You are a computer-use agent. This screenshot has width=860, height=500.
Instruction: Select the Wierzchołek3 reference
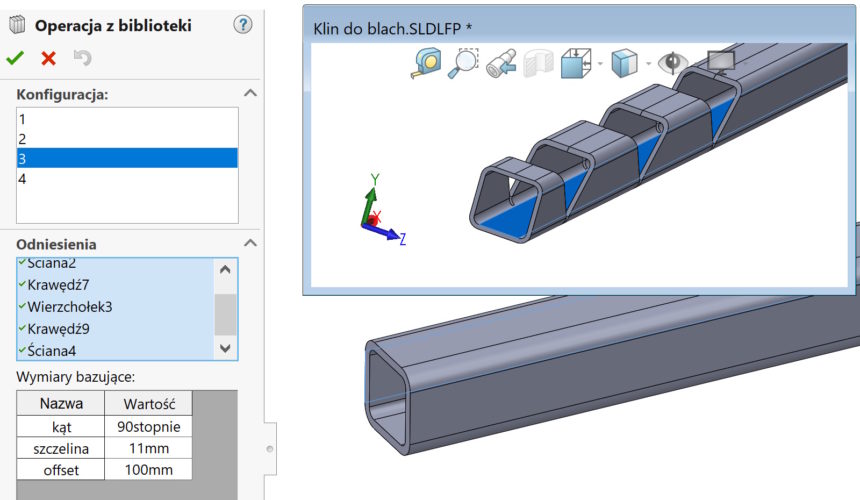point(70,307)
